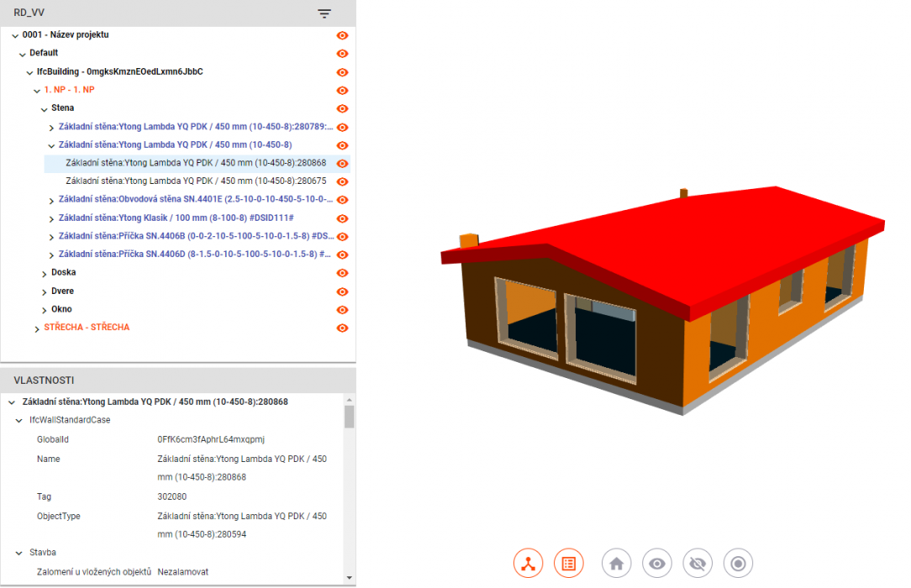Collapse properties header for wall 280868

click(x=12, y=402)
